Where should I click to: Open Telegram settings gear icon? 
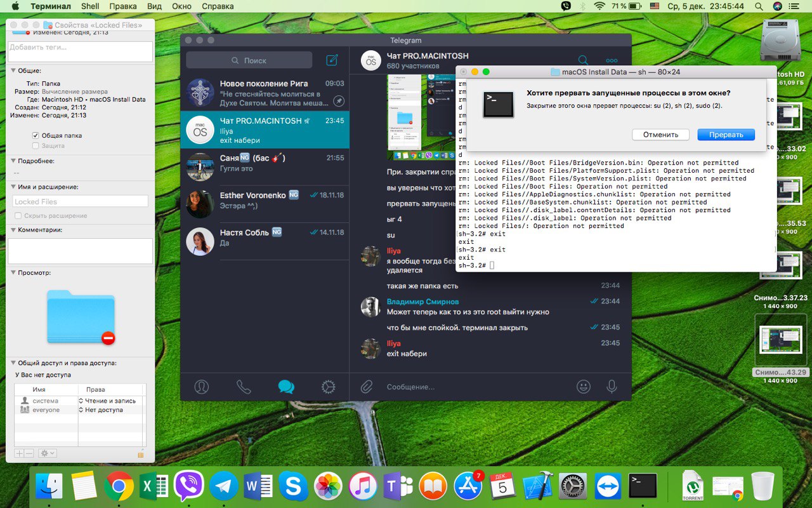[x=328, y=386]
